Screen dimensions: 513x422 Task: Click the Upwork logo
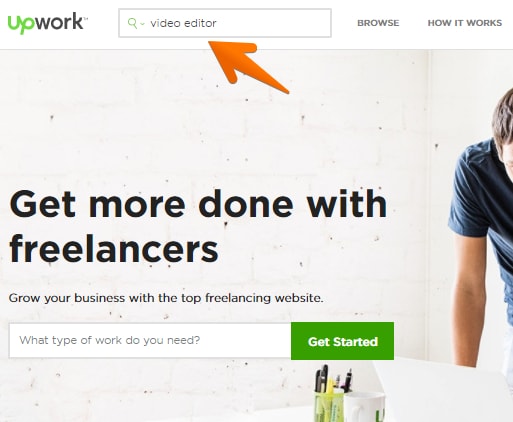click(47, 23)
